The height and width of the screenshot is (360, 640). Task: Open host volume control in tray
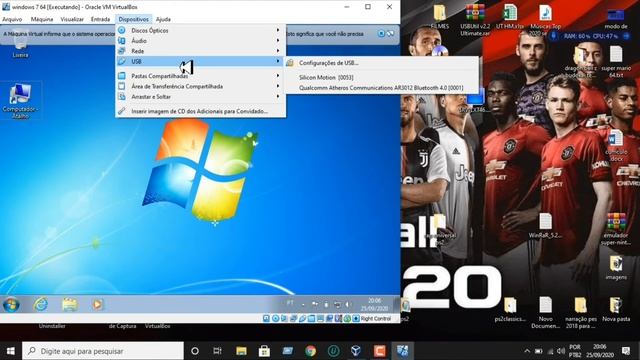[x=561, y=351]
